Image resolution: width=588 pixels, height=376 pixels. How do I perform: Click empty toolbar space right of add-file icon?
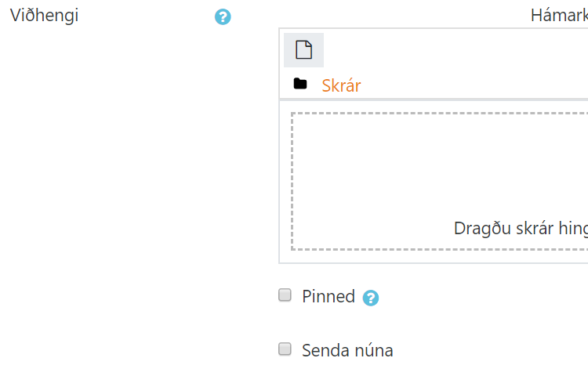point(455,50)
